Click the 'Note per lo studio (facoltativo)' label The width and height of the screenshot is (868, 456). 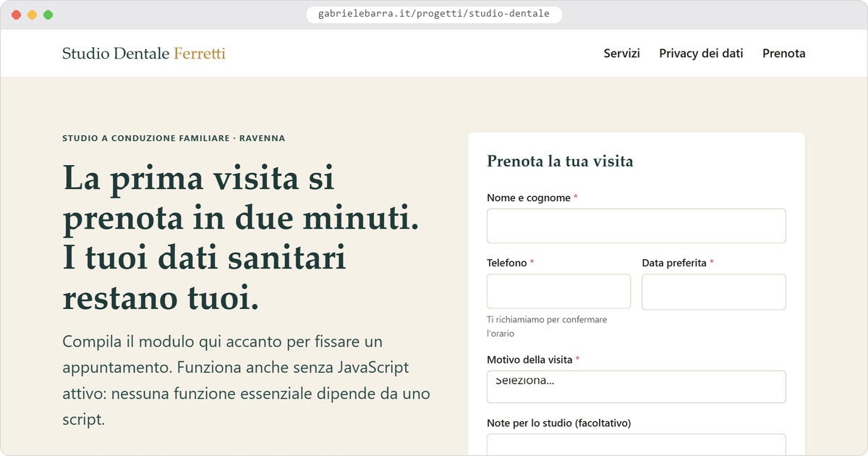click(559, 423)
